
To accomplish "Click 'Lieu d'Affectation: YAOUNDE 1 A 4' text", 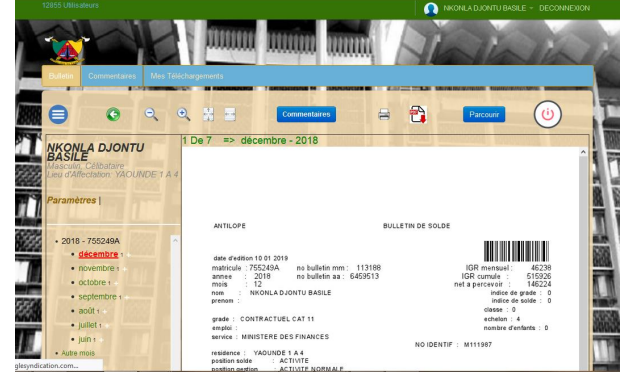I will (x=112, y=174).
